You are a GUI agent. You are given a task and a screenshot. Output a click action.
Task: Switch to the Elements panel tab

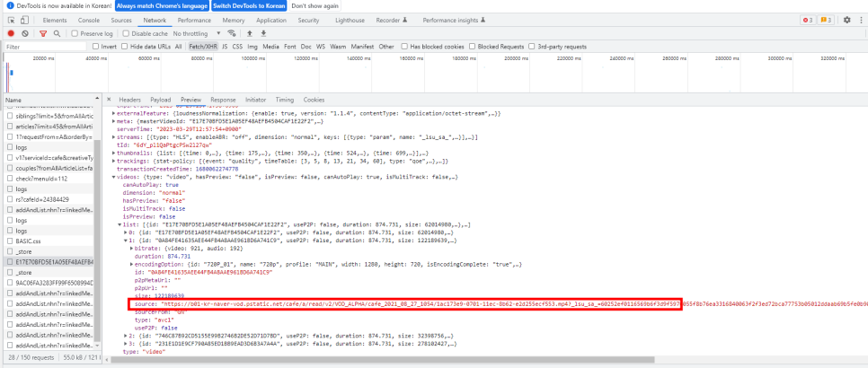point(54,20)
